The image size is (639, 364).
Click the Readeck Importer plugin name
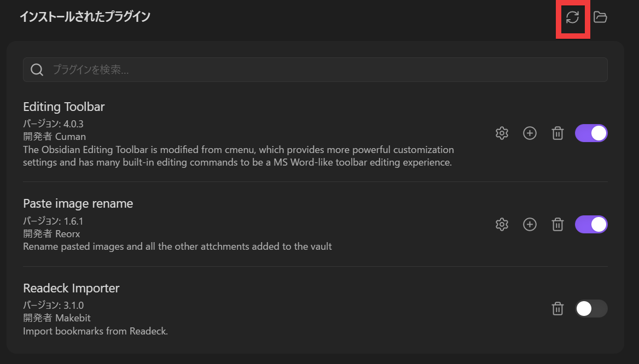(71, 288)
